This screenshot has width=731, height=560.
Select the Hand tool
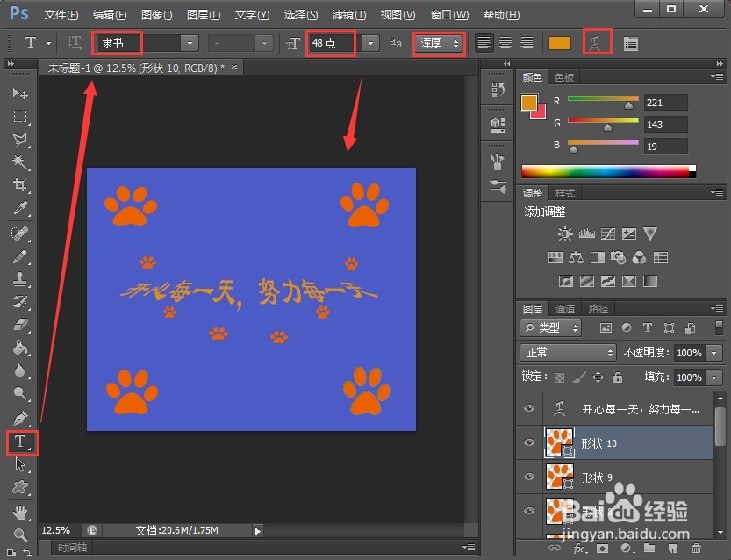pyautogui.click(x=19, y=513)
